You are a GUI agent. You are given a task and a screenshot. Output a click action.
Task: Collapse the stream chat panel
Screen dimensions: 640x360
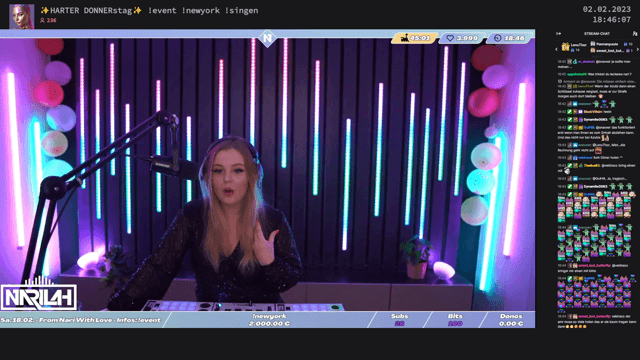(x=558, y=33)
